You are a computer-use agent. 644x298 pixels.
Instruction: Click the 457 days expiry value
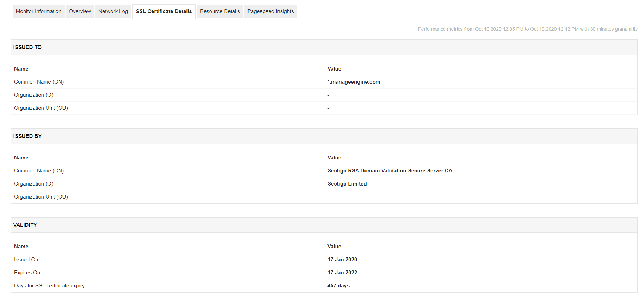(338, 286)
